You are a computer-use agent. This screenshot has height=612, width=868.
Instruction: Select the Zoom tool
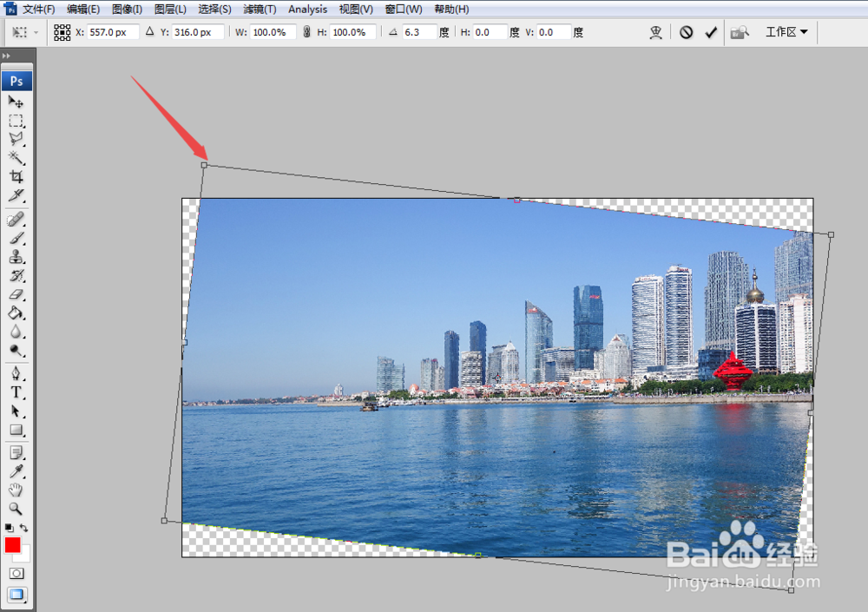(16, 510)
